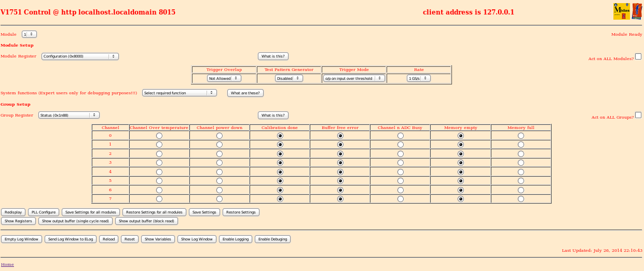This screenshot has width=644, height=271.
Task: Follow the Home link
Action: (7, 264)
